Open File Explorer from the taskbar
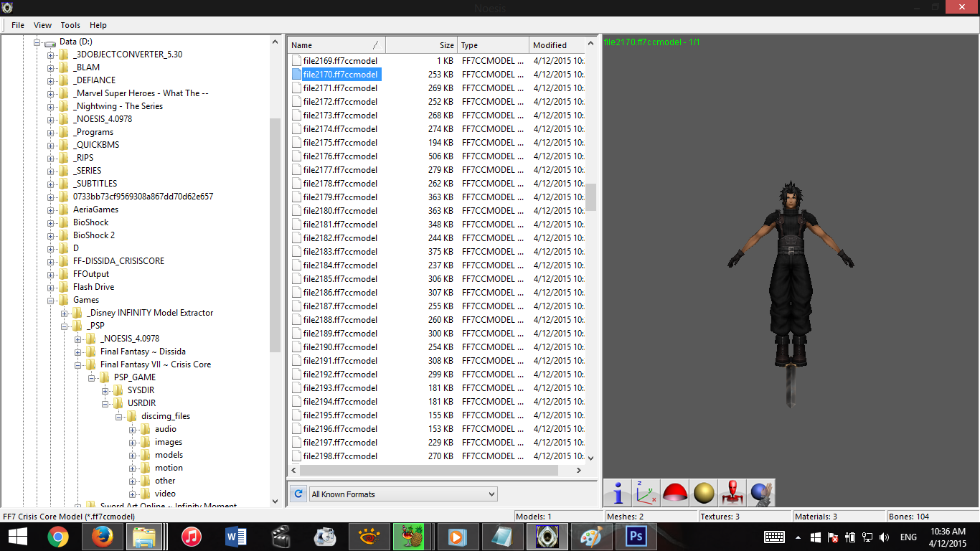The image size is (980, 551). click(x=144, y=537)
